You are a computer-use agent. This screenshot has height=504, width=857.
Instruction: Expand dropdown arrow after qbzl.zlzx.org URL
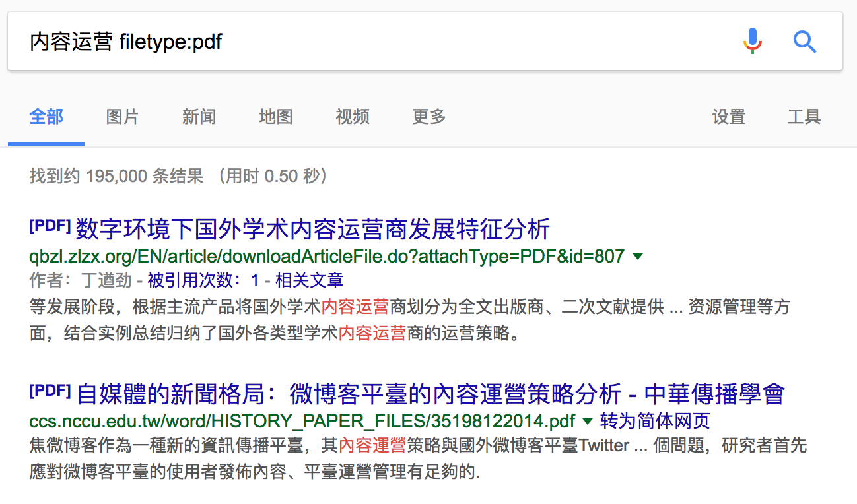[x=638, y=256]
